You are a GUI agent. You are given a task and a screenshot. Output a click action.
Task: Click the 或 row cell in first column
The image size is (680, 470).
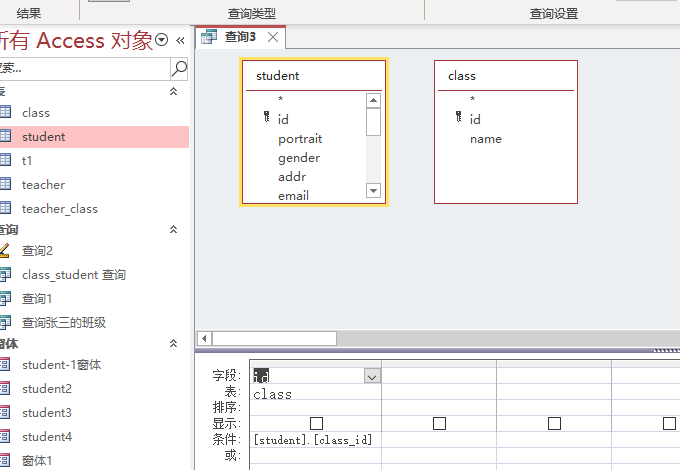(316, 455)
